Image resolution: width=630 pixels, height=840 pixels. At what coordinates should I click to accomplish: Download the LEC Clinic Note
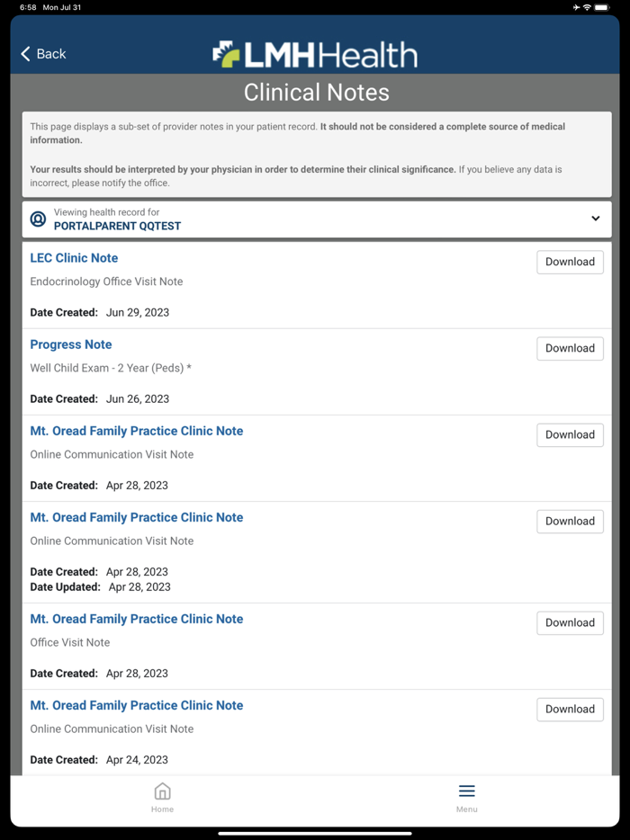click(x=570, y=262)
